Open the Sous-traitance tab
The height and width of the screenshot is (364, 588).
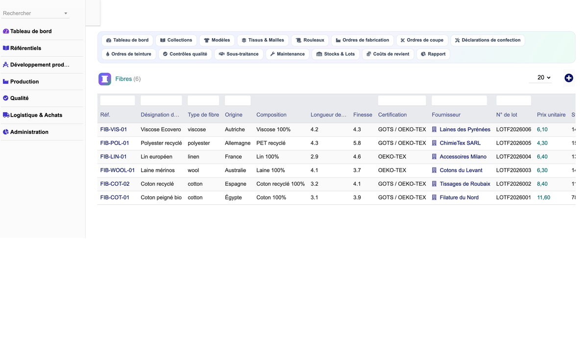(239, 54)
